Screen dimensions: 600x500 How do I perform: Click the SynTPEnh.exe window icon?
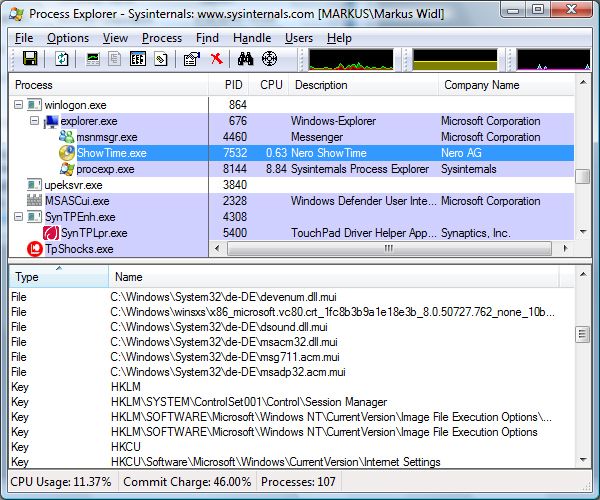pos(34,217)
